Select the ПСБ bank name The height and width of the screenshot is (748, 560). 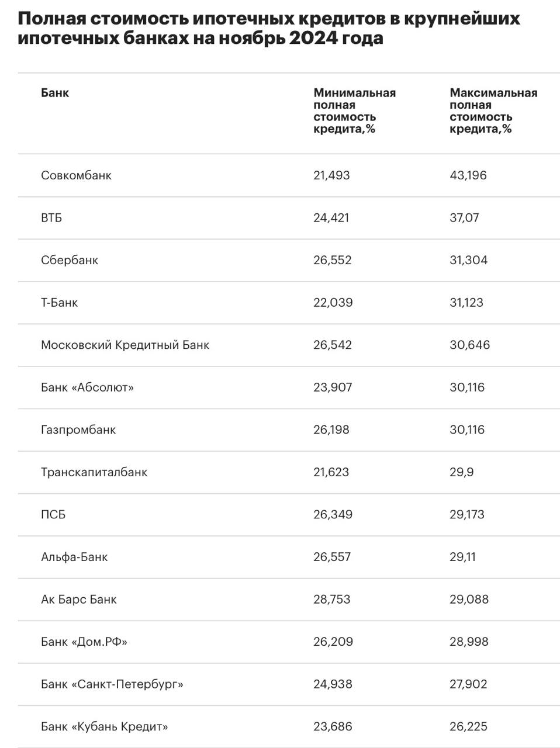(x=53, y=514)
